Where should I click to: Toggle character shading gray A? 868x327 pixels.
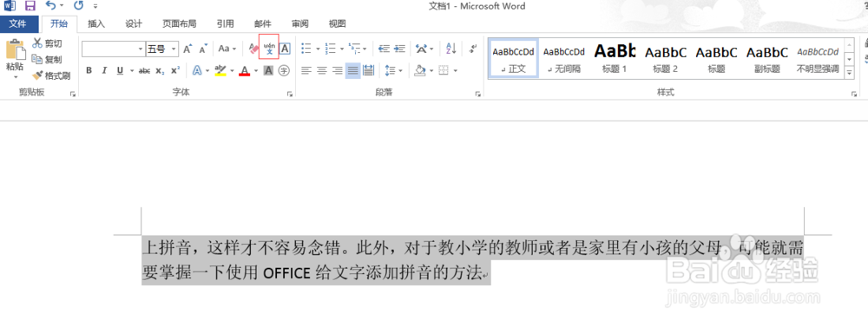point(268,70)
